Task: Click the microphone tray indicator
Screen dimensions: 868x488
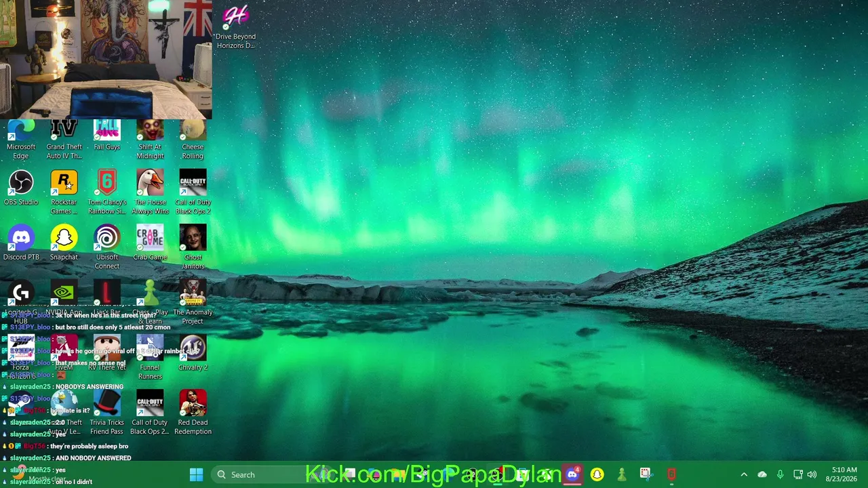Action: (x=780, y=474)
